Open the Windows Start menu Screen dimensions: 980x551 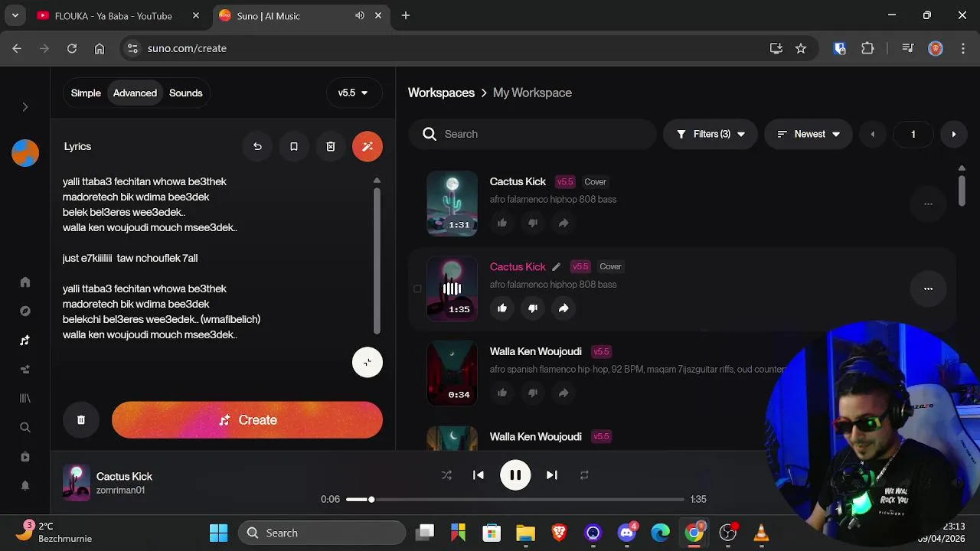[x=218, y=533]
